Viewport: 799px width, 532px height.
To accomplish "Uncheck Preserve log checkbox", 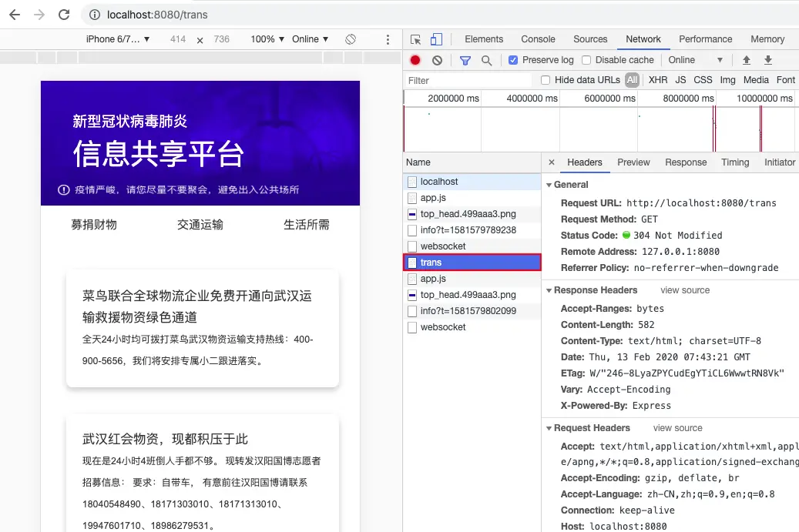I will click(x=513, y=60).
